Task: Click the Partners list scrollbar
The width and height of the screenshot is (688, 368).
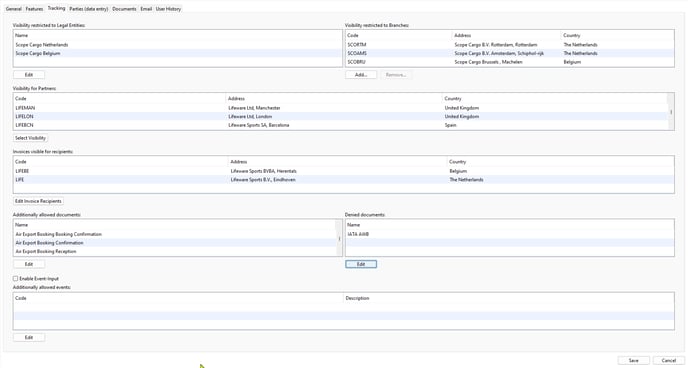Action: 670,111
